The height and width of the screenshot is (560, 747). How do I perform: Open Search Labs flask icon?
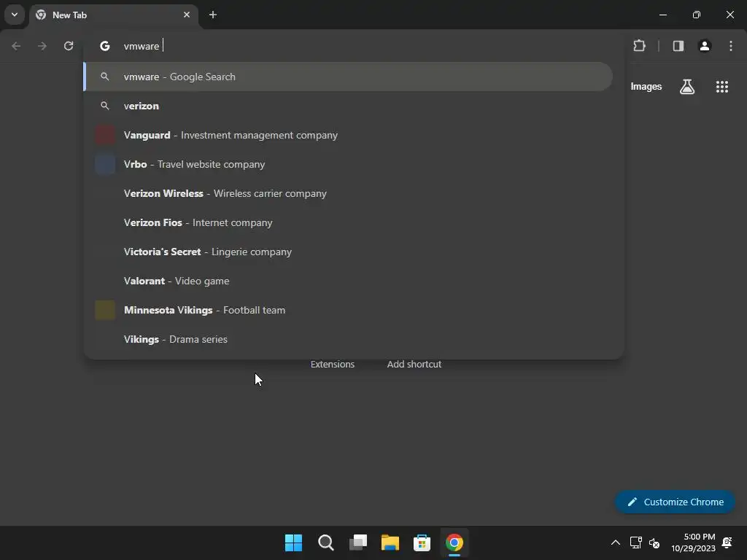tap(687, 87)
